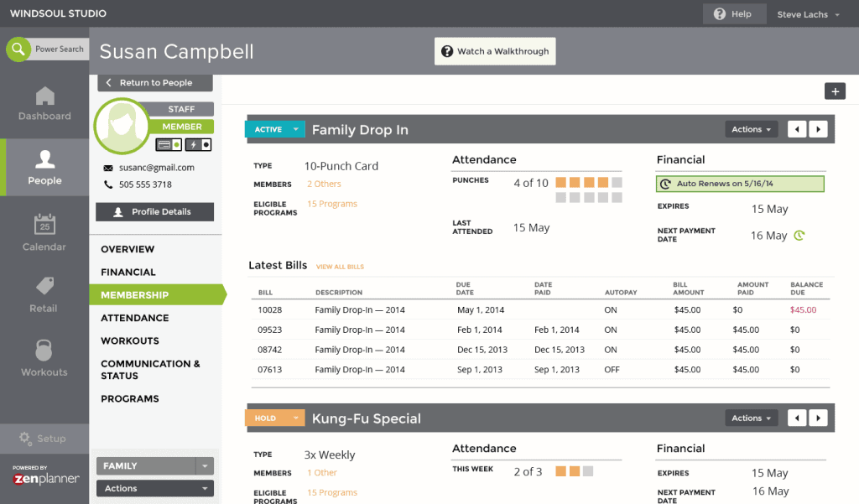Click the auto-renew clock next to 16 May
859x504 pixels.
[798, 235]
